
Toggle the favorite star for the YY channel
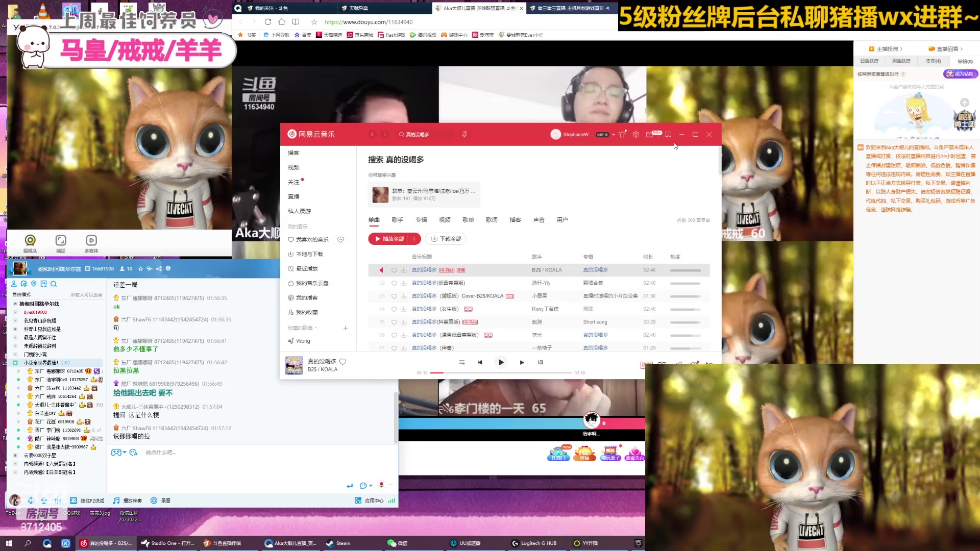(141, 269)
